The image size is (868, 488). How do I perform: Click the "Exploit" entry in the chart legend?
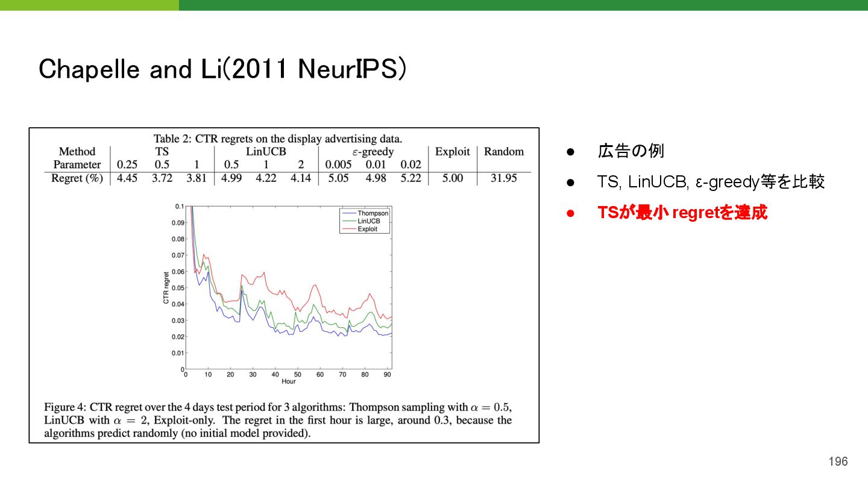pyautogui.click(x=368, y=229)
